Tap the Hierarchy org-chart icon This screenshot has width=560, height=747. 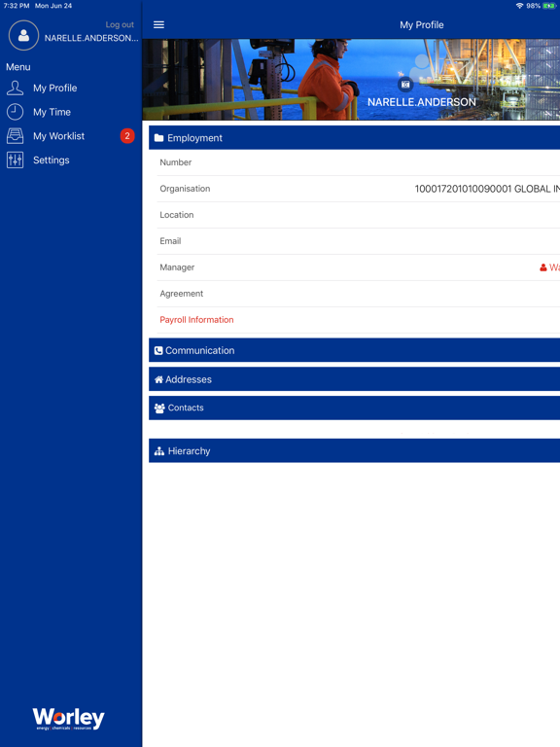click(159, 451)
